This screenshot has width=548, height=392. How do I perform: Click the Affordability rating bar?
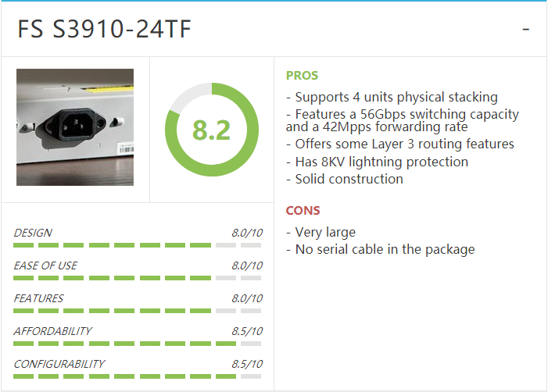click(x=137, y=344)
